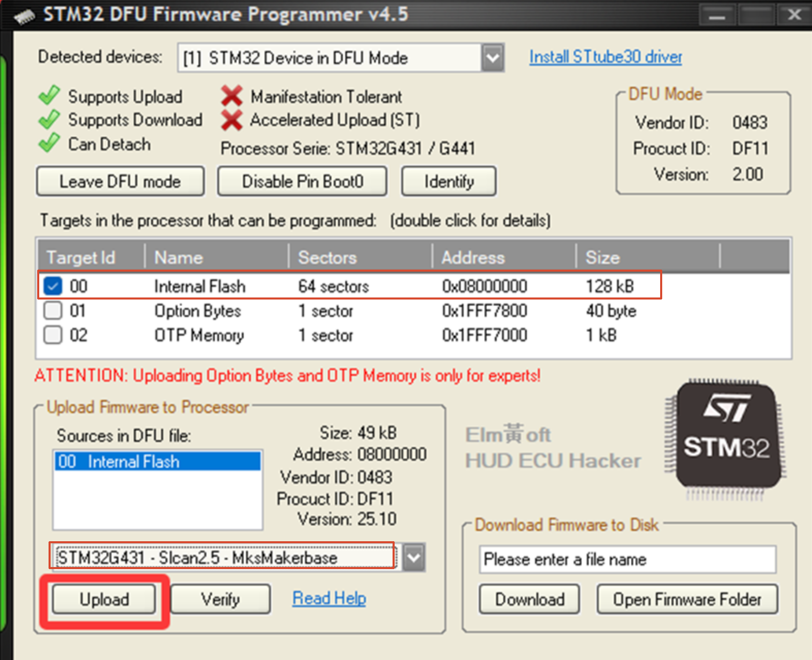The height and width of the screenshot is (660, 812).
Task: Click the app chip icon in title bar
Action: pos(24,17)
